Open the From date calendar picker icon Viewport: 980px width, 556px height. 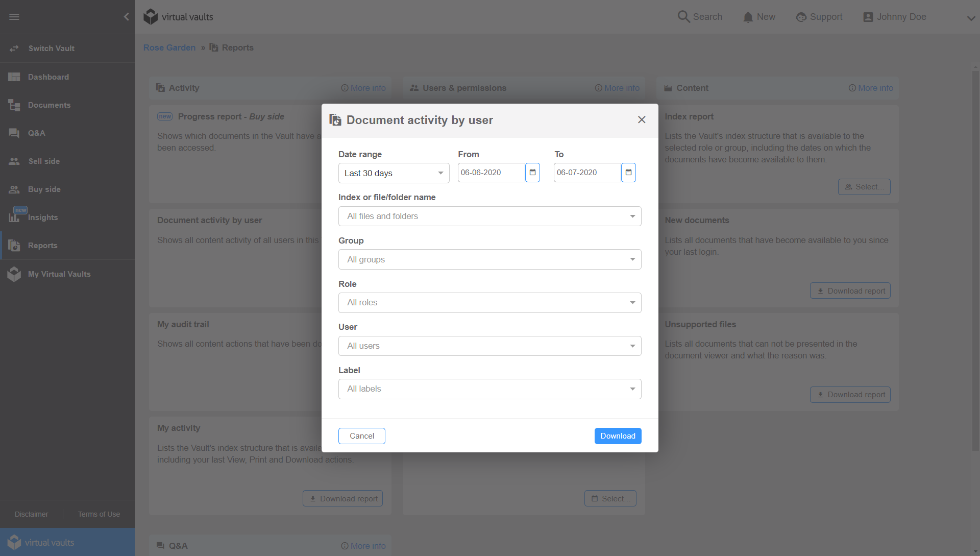point(532,173)
